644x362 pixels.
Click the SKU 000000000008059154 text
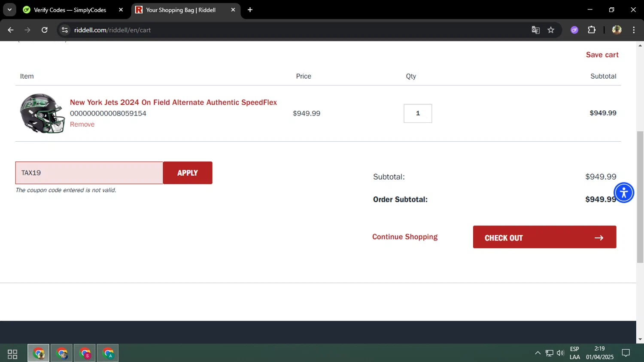108,113
